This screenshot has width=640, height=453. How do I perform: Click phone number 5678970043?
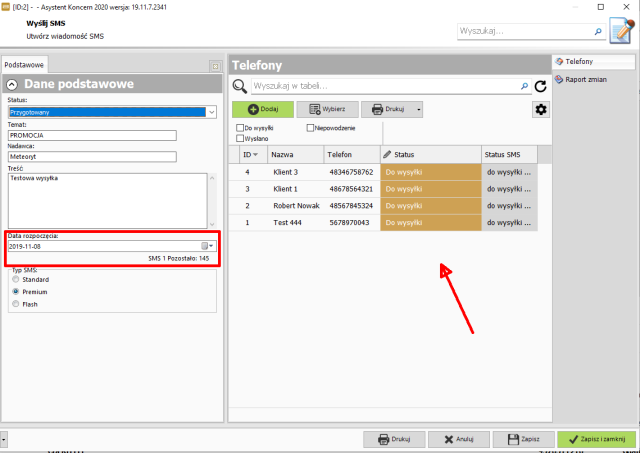(x=349, y=222)
